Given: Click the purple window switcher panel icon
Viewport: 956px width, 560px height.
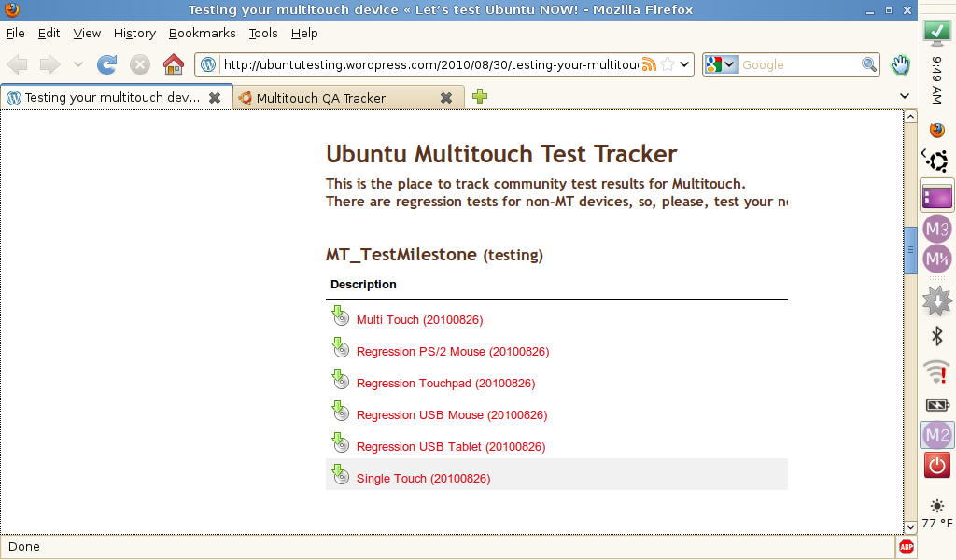Looking at the screenshot, I should pos(937,196).
